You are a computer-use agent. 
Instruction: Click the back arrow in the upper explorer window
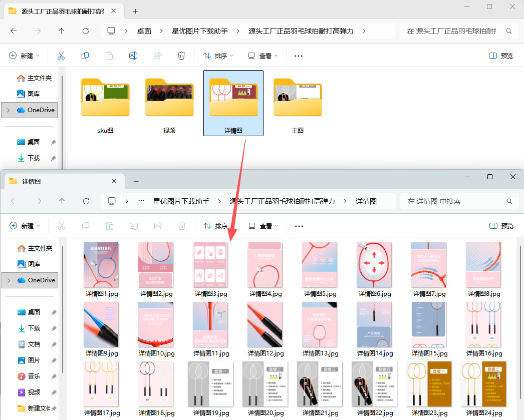14,31
